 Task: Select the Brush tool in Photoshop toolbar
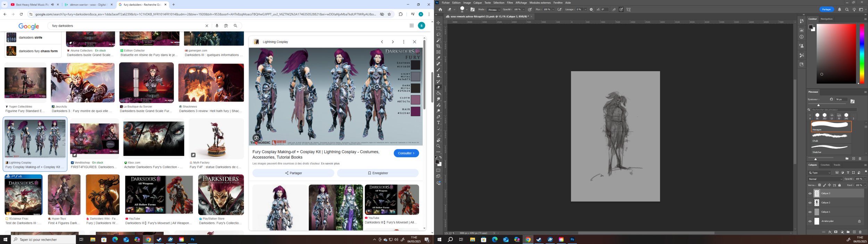pos(439,70)
